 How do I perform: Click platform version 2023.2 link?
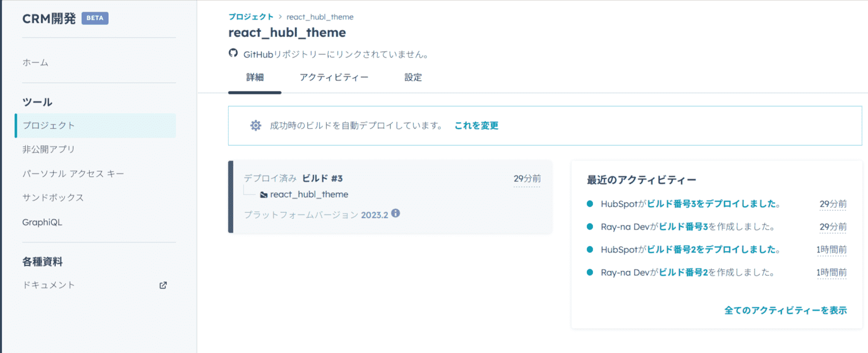(374, 215)
